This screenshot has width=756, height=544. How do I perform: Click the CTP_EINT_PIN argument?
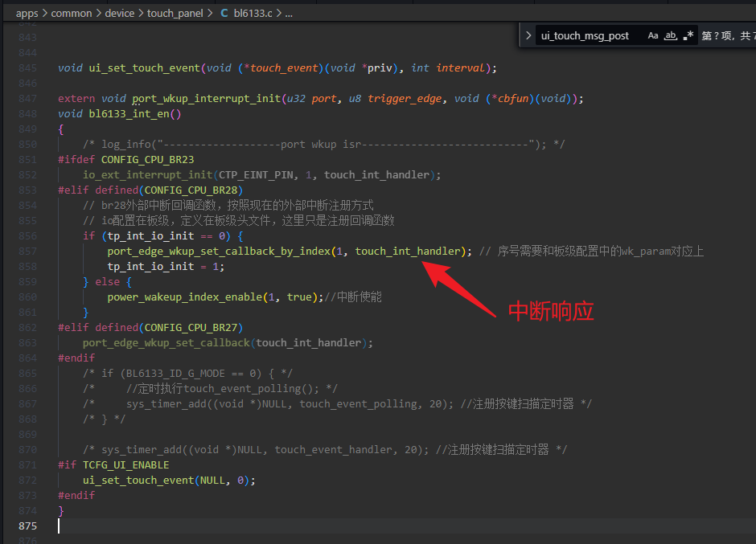[256, 175]
